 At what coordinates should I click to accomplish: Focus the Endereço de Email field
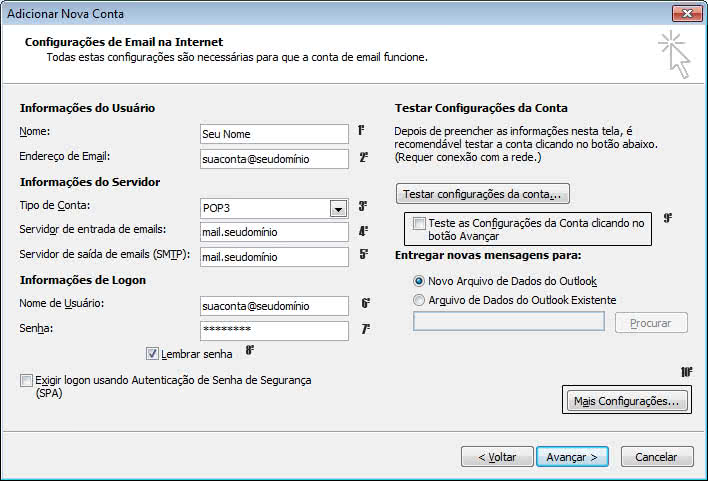click(x=274, y=159)
